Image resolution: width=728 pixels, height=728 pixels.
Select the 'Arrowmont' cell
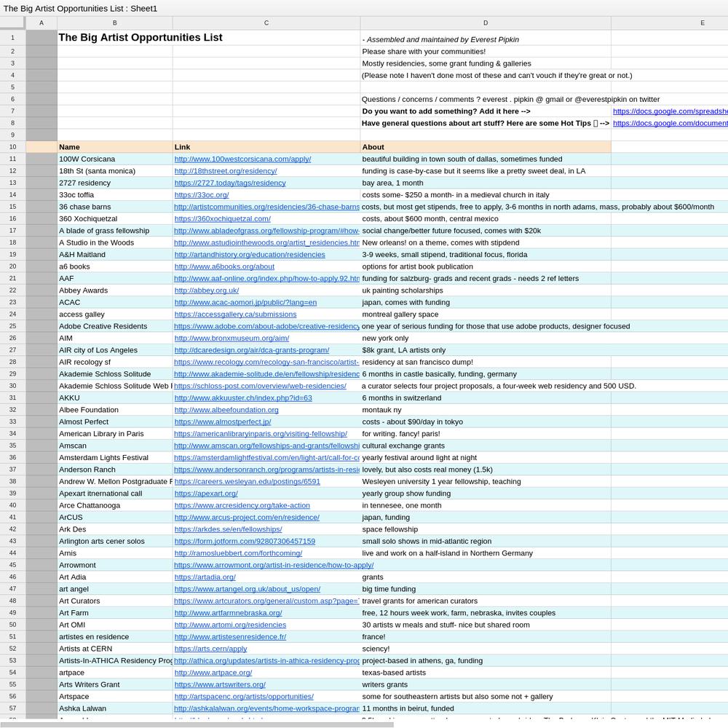click(x=115, y=565)
